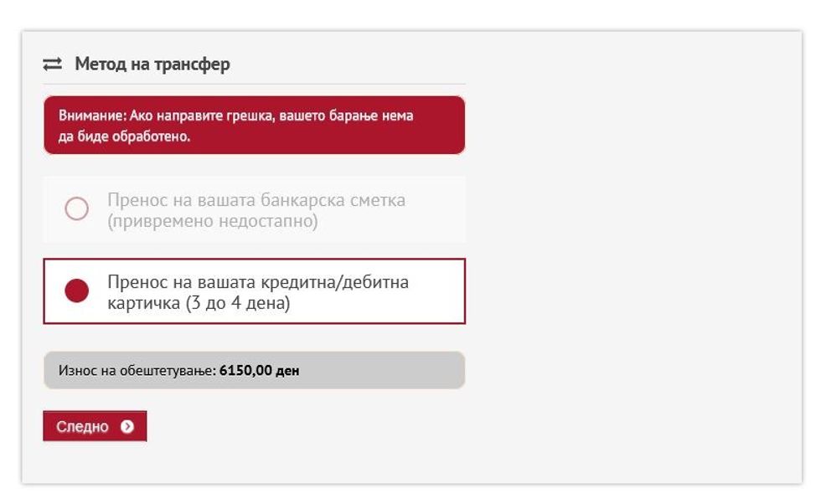This screenshot has width=821, height=504.
Task: Click the red Внимание warning banner
Action: point(254,125)
